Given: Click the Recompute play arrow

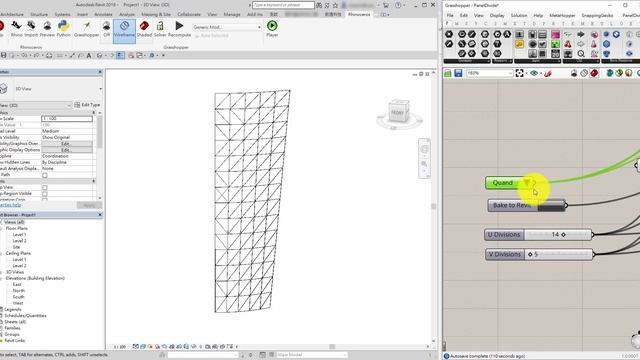Looking at the screenshot, I should coord(179,29).
